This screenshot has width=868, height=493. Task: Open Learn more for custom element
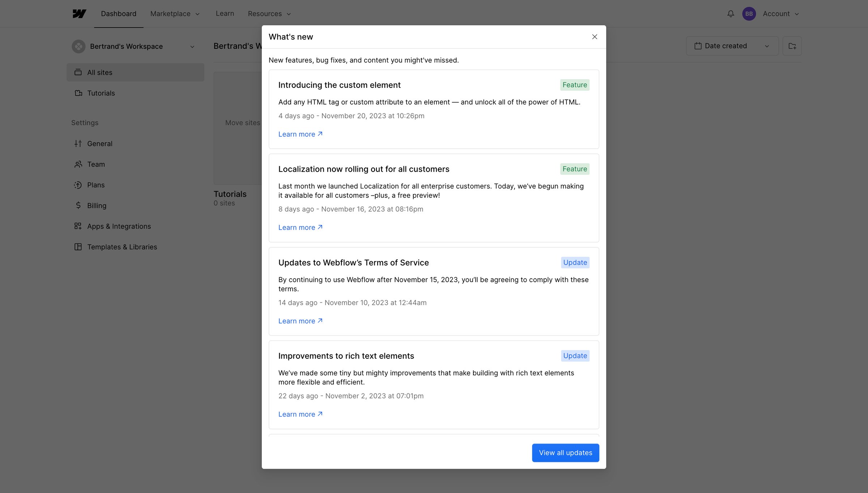pos(300,134)
